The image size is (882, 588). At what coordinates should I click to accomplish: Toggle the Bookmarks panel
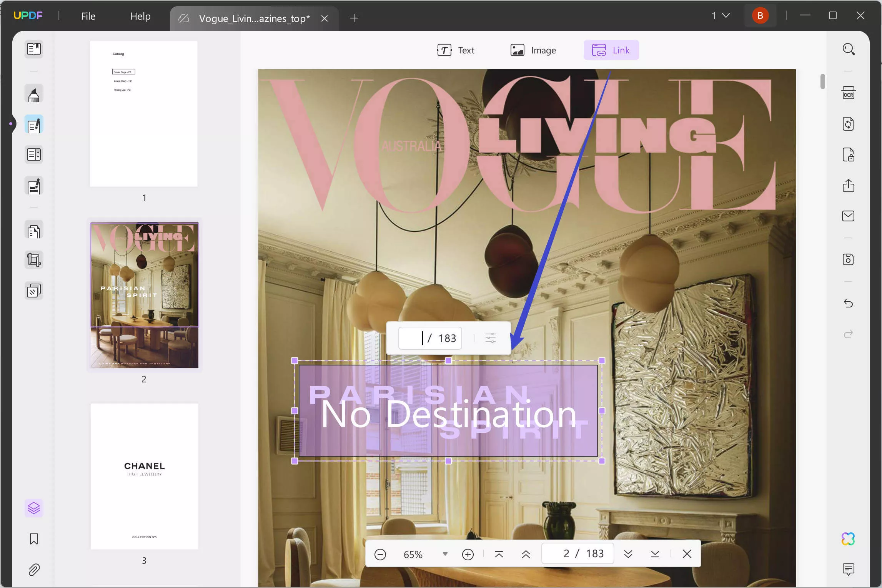tap(34, 539)
